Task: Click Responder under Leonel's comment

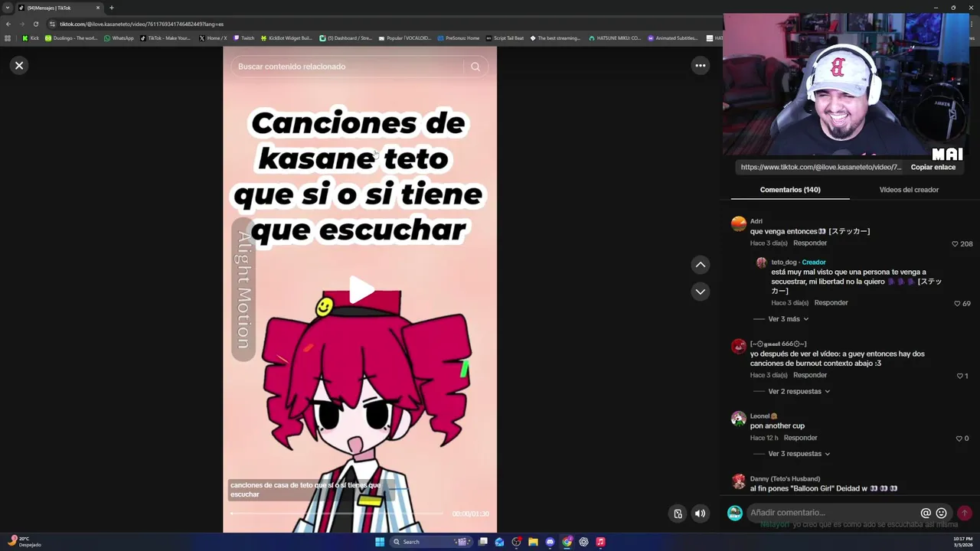Action: [x=800, y=439]
